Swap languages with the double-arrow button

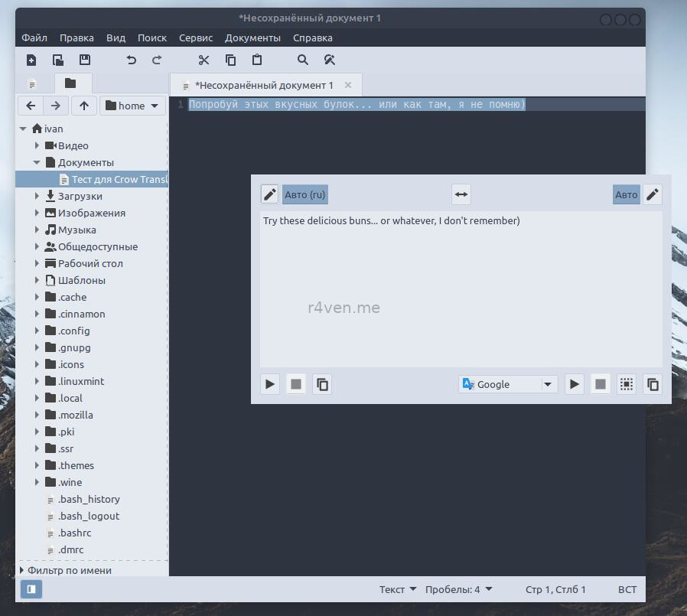pos(461,194)
